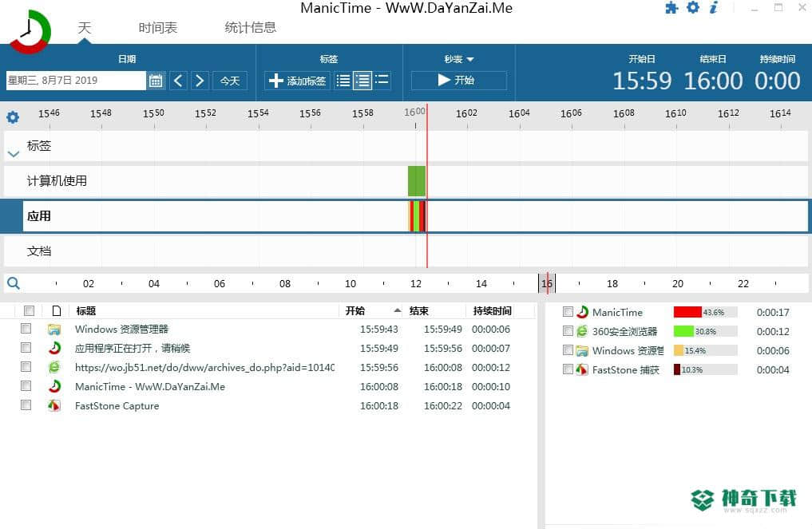Open the plugins puzzle icon

point(671,8)
